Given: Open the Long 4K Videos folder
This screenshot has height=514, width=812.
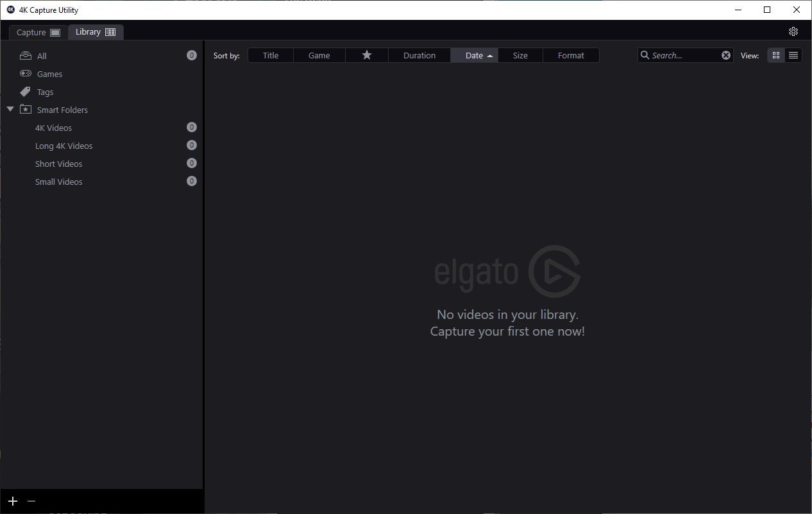Looking at the screenshot, I should coord(101,146).
